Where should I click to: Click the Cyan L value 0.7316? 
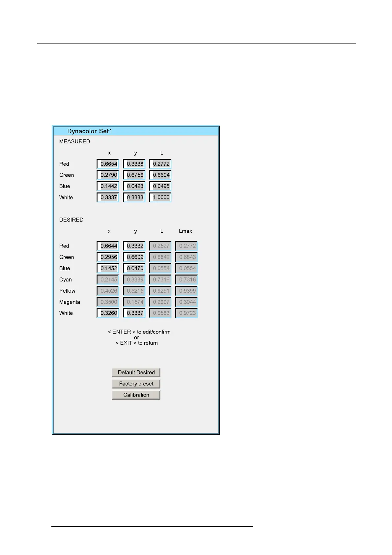(x=160, y=279)
